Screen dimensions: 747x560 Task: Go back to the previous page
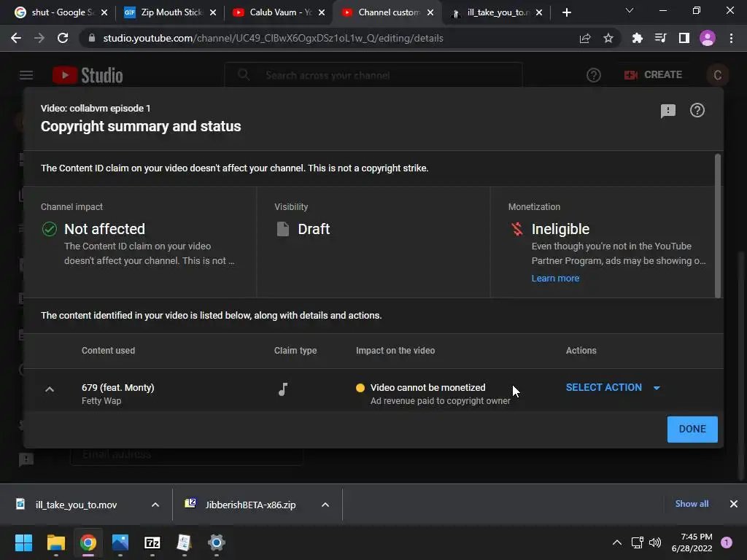coord(16,38)
